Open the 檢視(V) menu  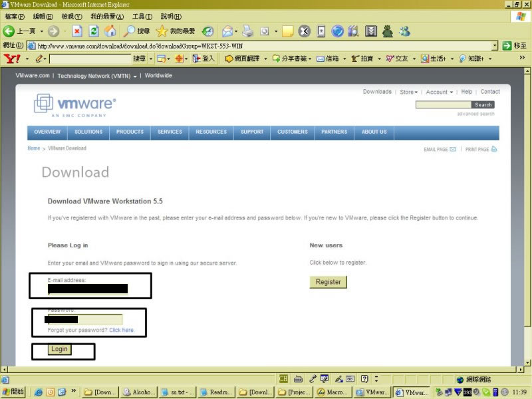coord(72,16)
